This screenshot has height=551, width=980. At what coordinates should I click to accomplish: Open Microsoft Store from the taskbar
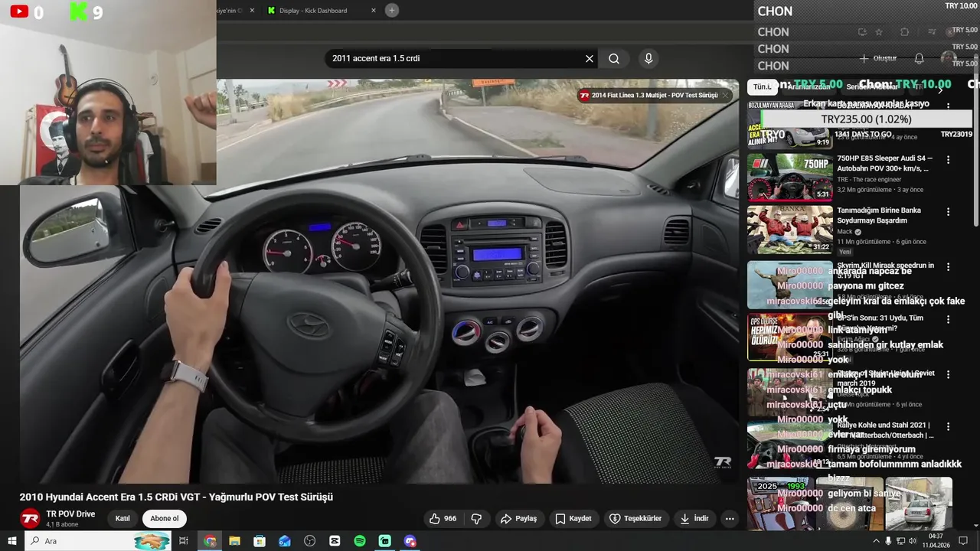[260, 541]
